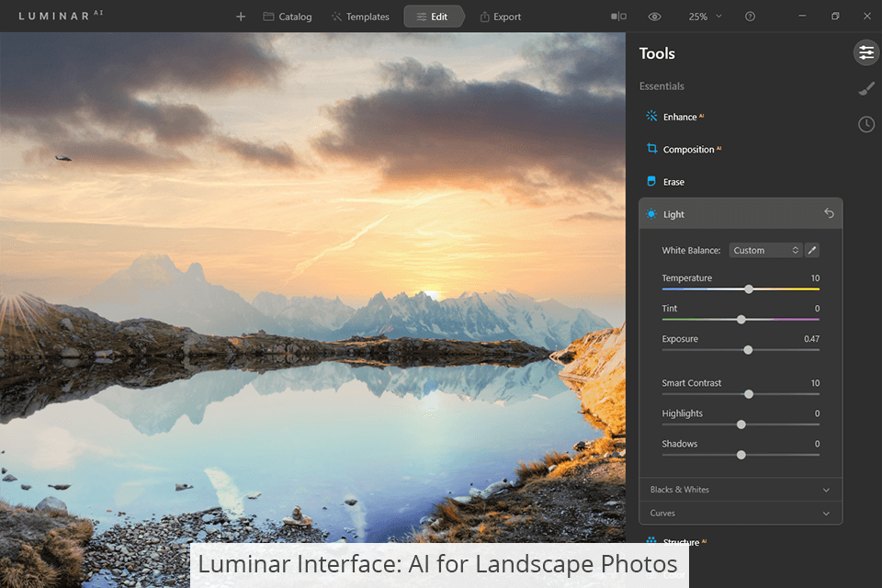The height and width of the screenshot is (588, 882).
Task: Open the Catalog tab
Action: coord(288,17)
